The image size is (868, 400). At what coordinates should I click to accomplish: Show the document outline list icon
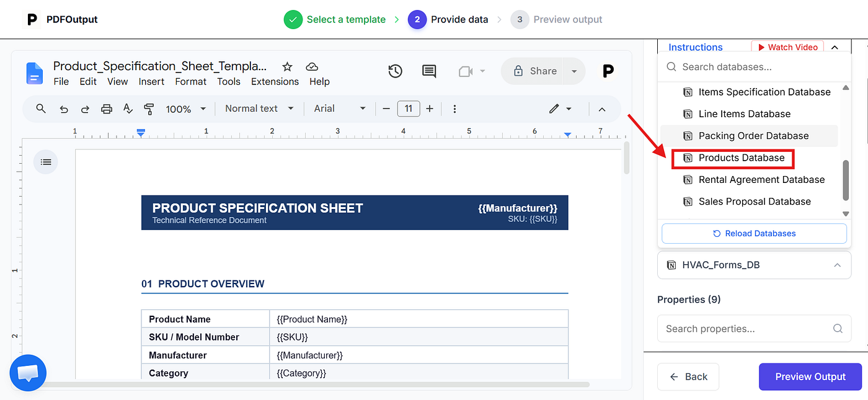[46, 162]
